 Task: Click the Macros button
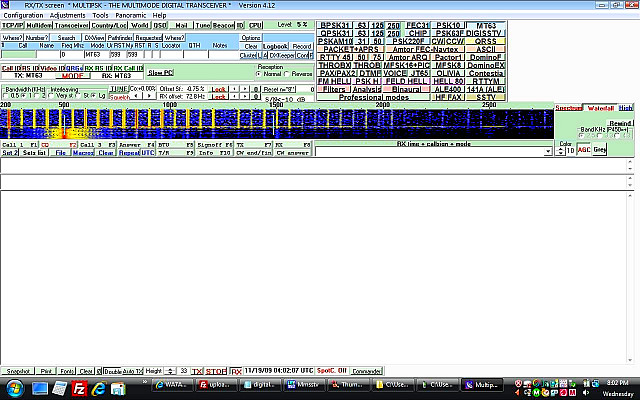tap(83, 153)
